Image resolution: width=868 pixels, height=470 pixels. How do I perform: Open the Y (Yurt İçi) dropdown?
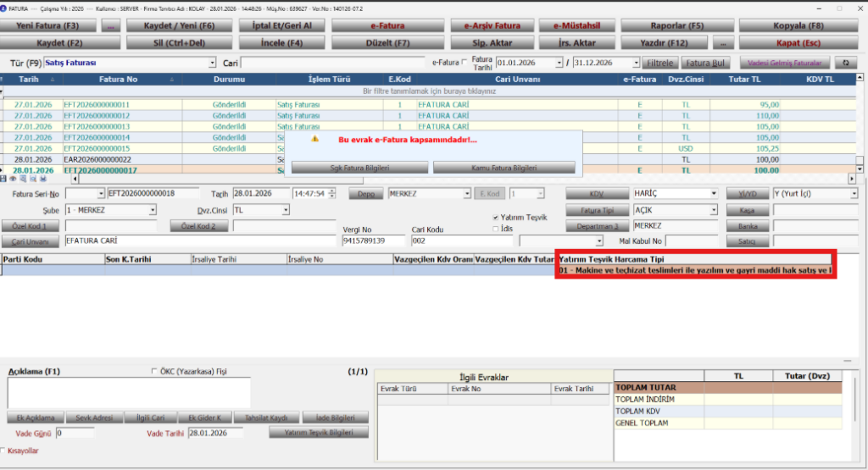[x=854, y=194]
